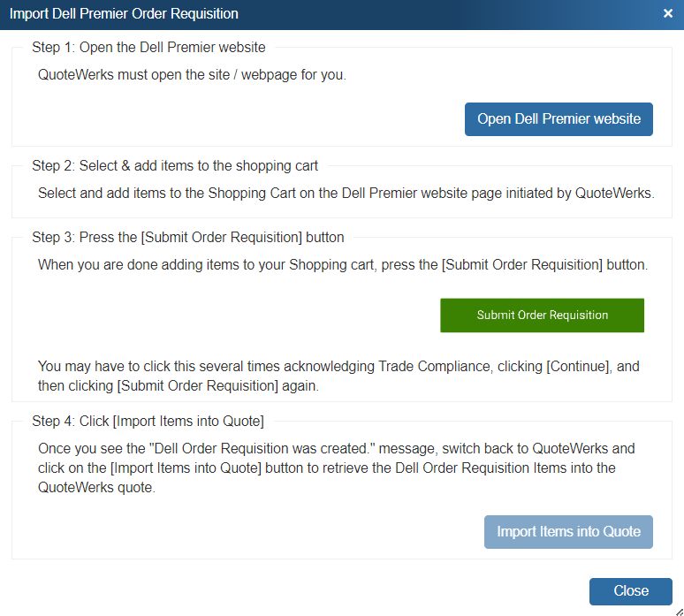Click the 'Select and add items to the Shopping Cart' text

coord(346,192)
